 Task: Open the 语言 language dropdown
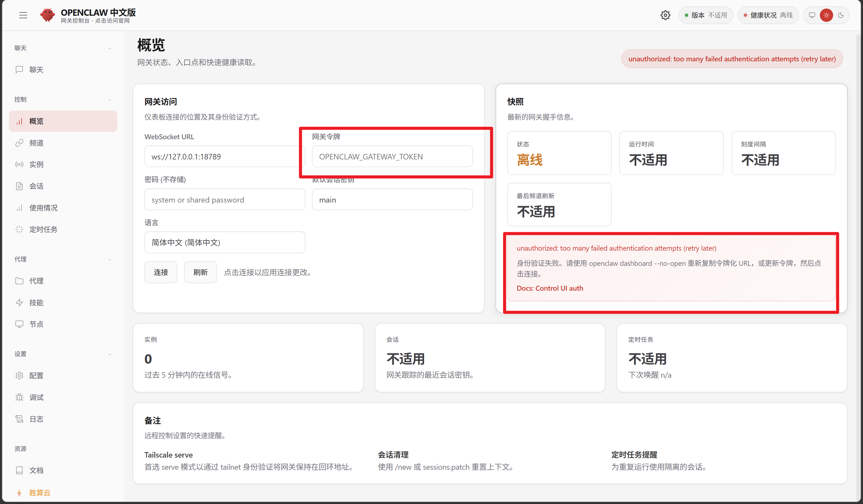pyautogui.click(x=224, y=242)
